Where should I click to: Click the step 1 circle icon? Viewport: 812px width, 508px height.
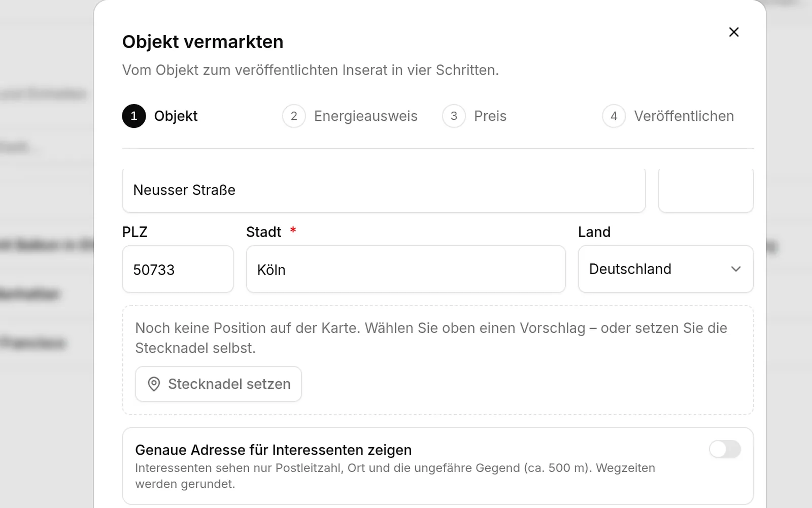(134, 116)
